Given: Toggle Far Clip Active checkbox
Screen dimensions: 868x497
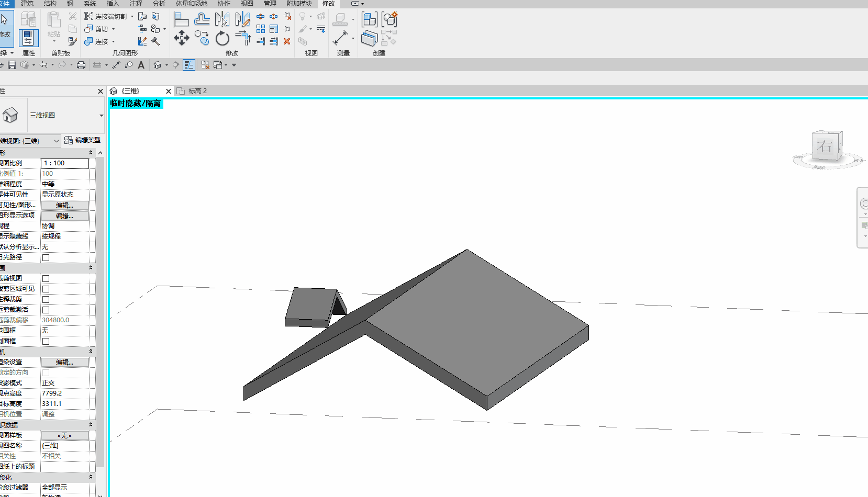Looking at the screenshot, I should pyautogui.click(x=46, y=310).
